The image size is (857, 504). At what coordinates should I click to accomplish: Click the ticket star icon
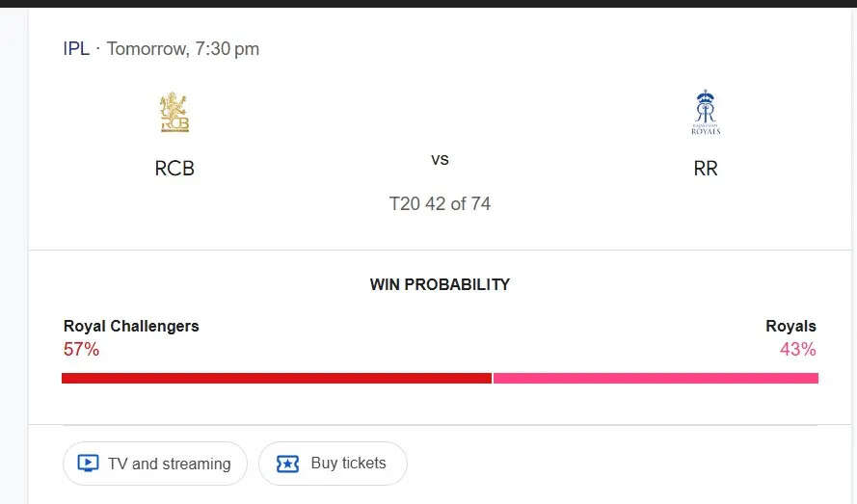[287, 464]
